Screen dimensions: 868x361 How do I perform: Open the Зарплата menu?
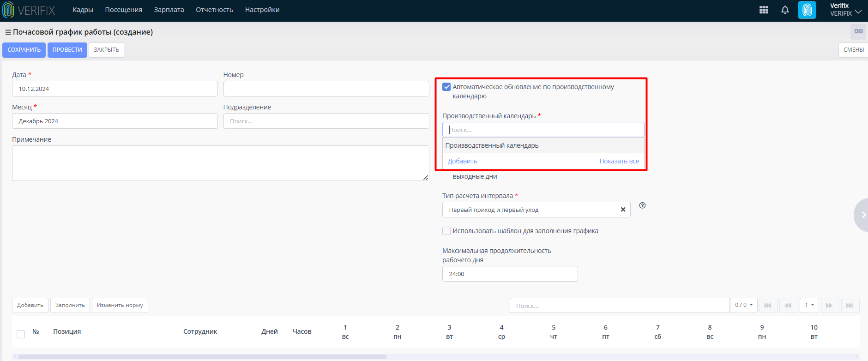click(169, 10)
